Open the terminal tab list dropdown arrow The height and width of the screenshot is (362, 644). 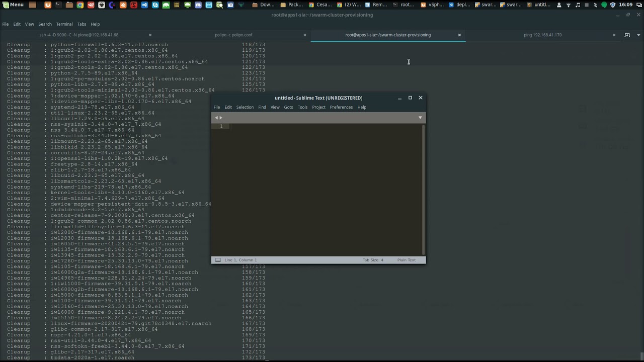click(638, 35)
